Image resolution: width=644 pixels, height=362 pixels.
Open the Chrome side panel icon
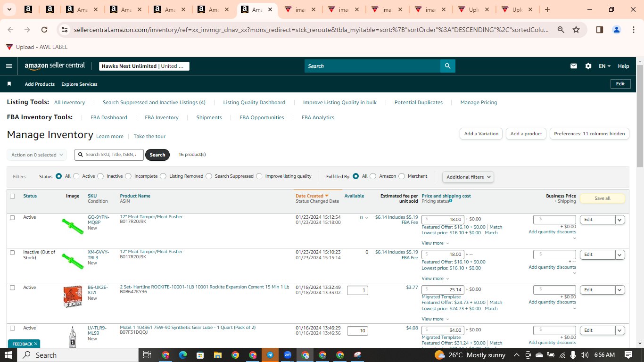click(x=600, y=30)
